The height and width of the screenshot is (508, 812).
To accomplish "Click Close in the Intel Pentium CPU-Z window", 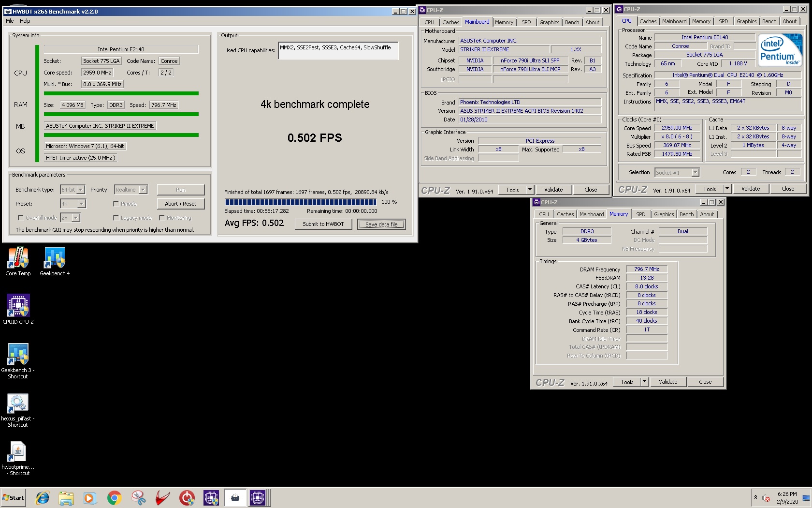I will (788, 189).
